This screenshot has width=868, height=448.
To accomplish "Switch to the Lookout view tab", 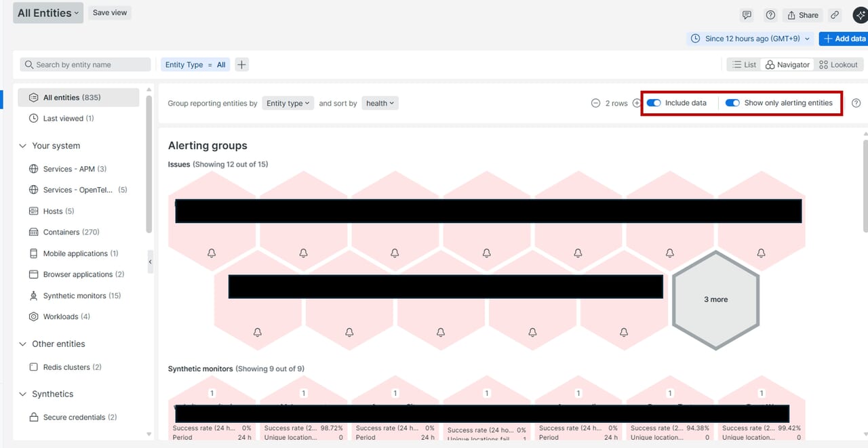I will 838,64.
